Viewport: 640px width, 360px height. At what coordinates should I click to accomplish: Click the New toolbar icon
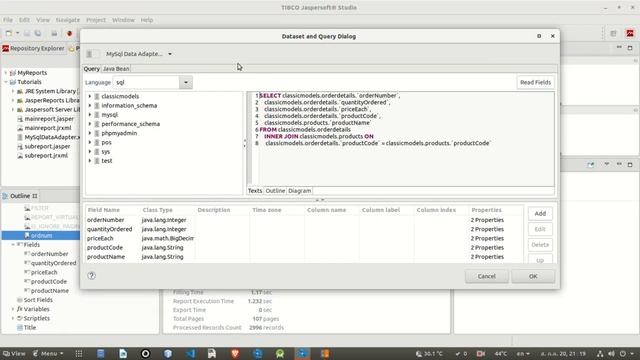[9, 33]
